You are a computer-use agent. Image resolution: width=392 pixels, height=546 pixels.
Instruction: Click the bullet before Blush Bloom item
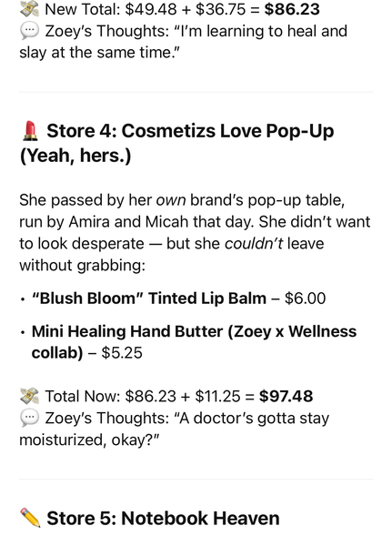coord(23,299)
